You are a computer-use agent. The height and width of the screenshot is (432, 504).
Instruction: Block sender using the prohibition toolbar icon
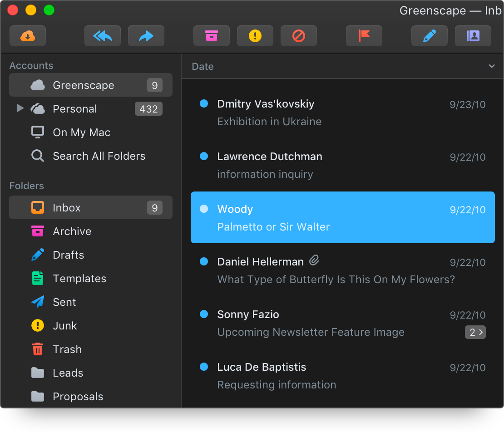[x=298, y=36]
